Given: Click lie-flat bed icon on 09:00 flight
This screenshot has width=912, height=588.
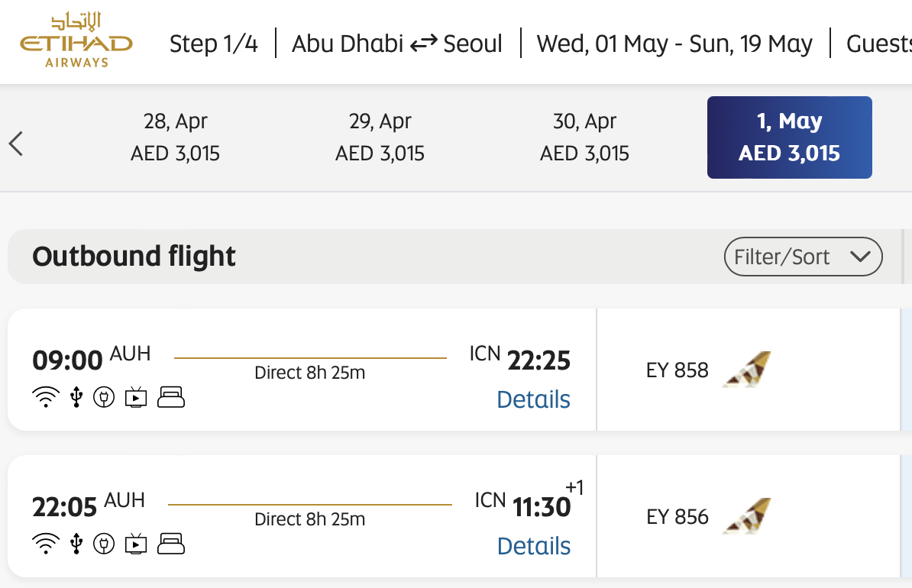Looking at the screenshot, I should [171, 397].
